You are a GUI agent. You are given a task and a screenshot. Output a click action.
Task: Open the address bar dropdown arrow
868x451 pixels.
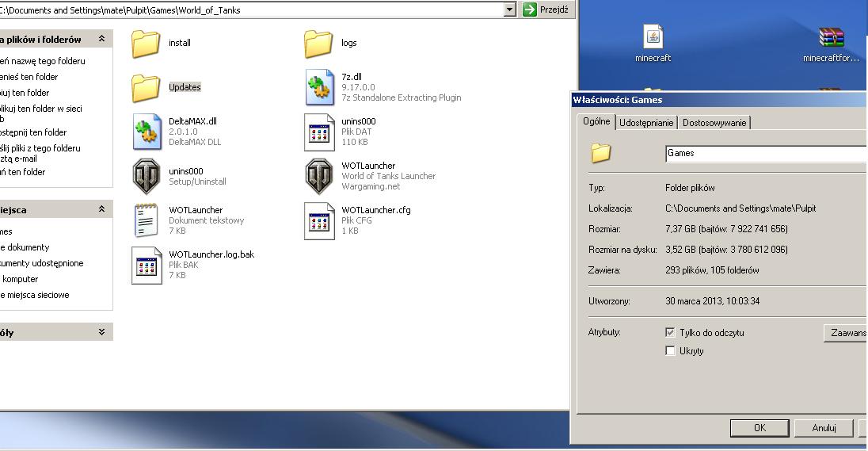(x=510, y=10)
